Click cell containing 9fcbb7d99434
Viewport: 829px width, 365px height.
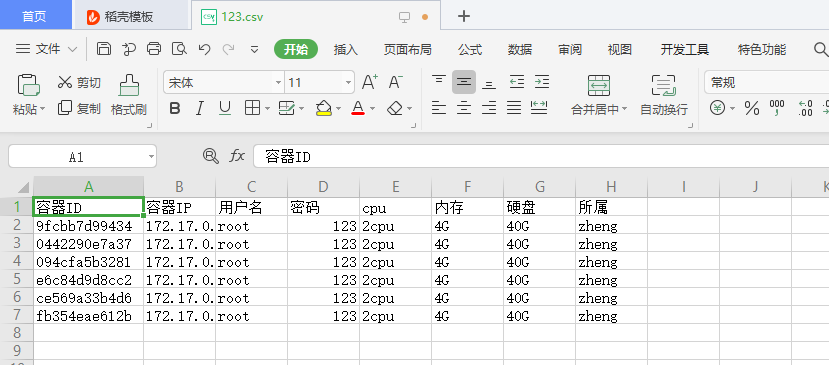coord(88,226)
